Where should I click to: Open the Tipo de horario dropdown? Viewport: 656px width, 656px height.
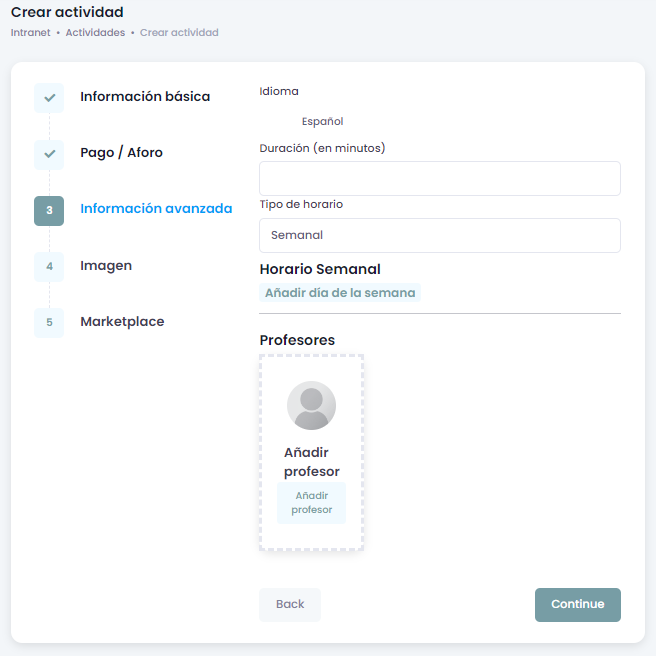click(x=439, y=235)
